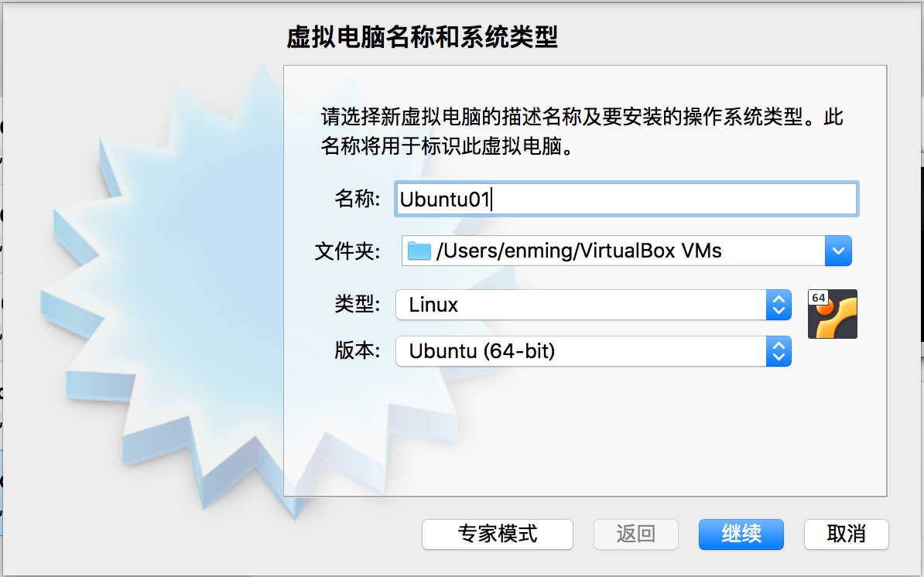The height and width of the screenshot is (577, 924).
Task: Click the greyed-out 返回 (back) button
Action: [635, 534]
